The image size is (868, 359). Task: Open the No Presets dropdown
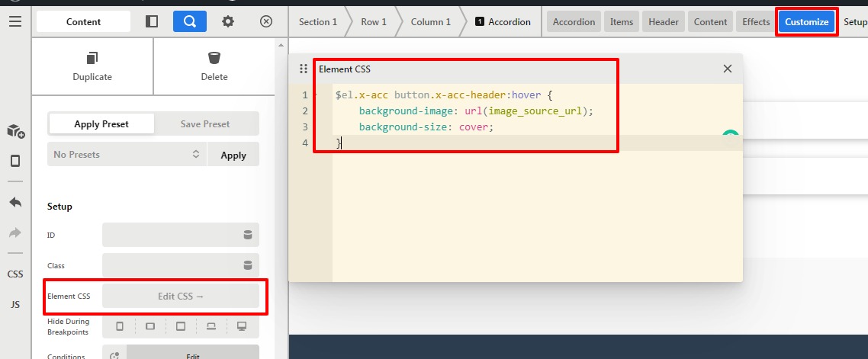point(127,155)
